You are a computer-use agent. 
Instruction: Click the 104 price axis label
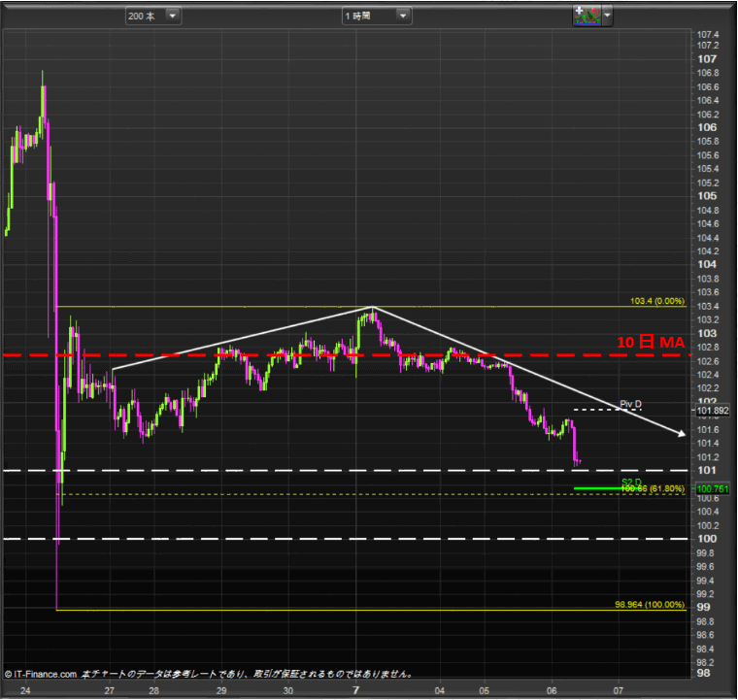click(x=707, y=264)
